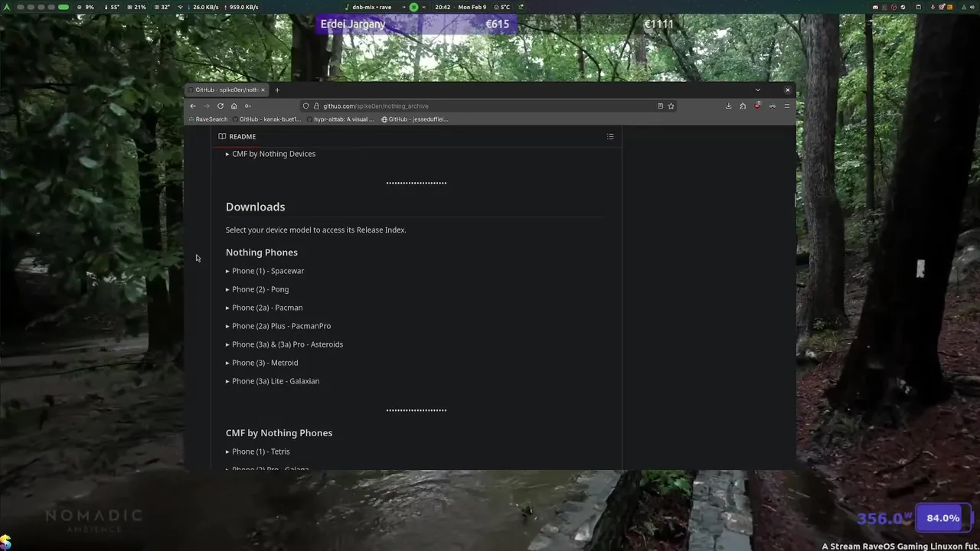Viewport: 980px width, 551px height.
Task: Switch to the first gray workspace dot
Action: tap(21, 7)
